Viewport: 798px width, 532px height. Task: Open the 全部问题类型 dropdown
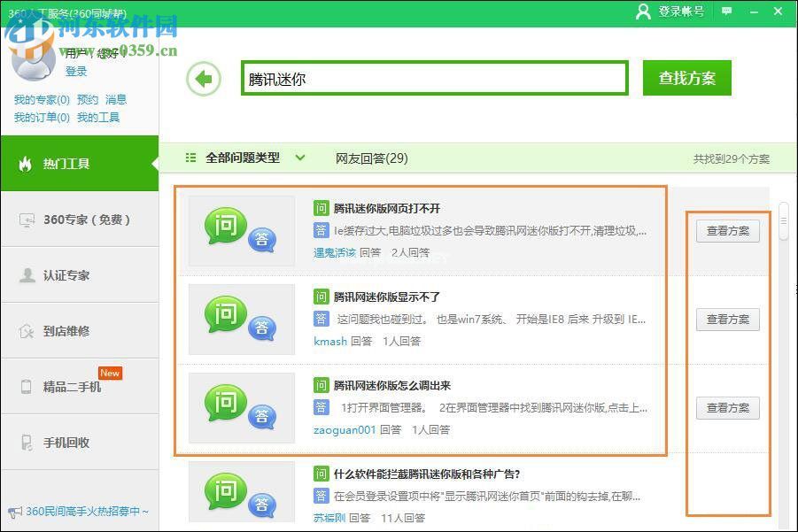tap(257, 157)
